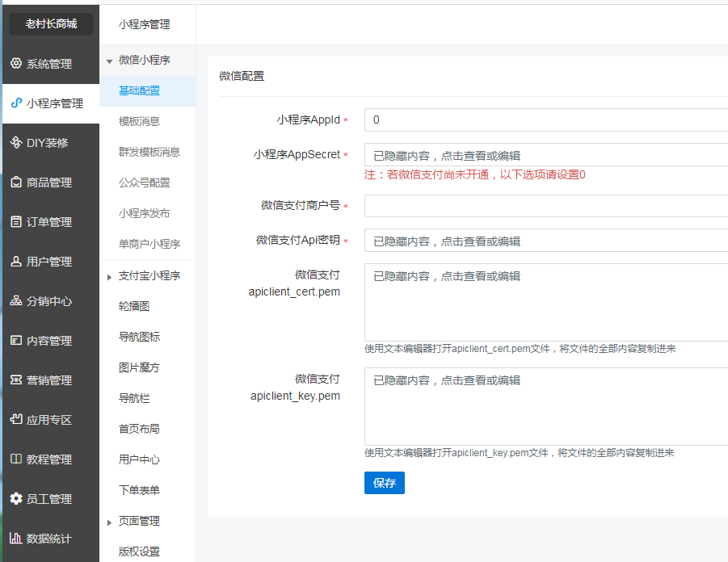Open DIY装修 via its icon

(x=16, y=143)
